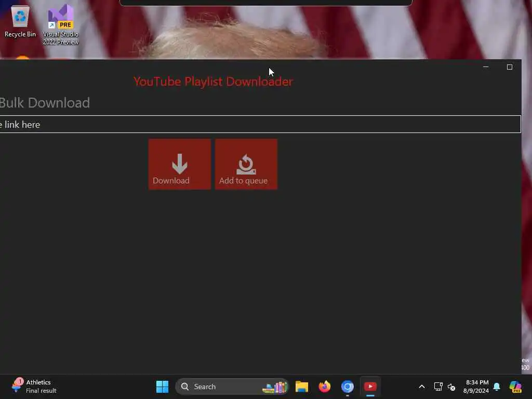The width and height of the screenshot is (532, 399).
Task: Minimize the YouTube Playlist Downloader window
Action: pos(486,67)
